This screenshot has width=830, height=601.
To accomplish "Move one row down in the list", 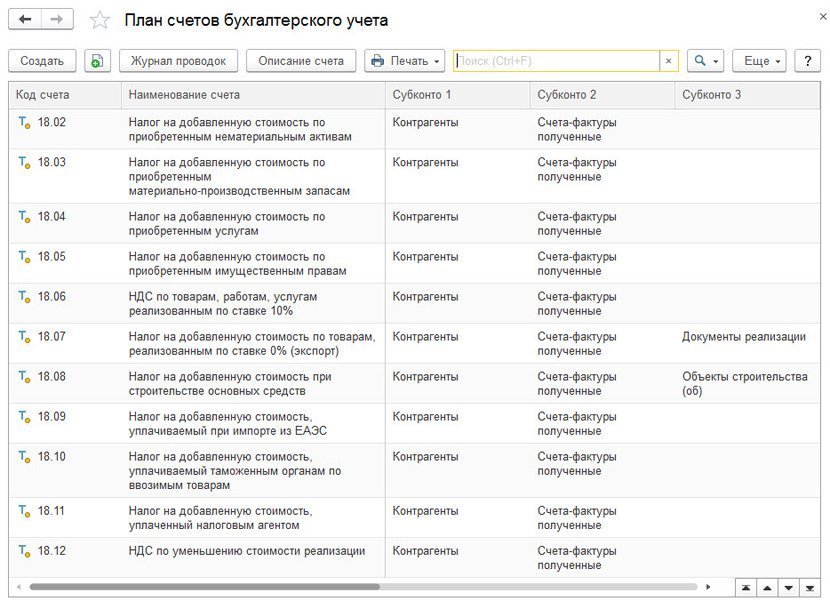I will (x=789, y=587).
